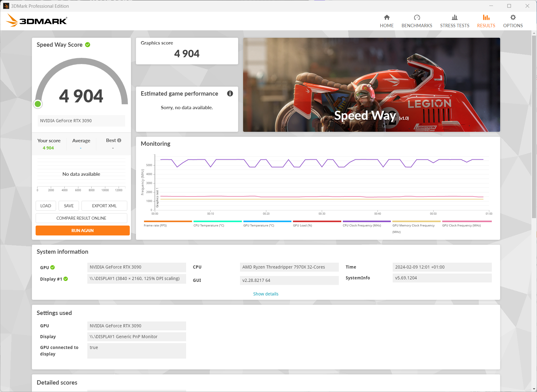The width and height of the screenshot is (537, 392).
Task: Click the Settings used heading
Action: (x=54, y=313)
